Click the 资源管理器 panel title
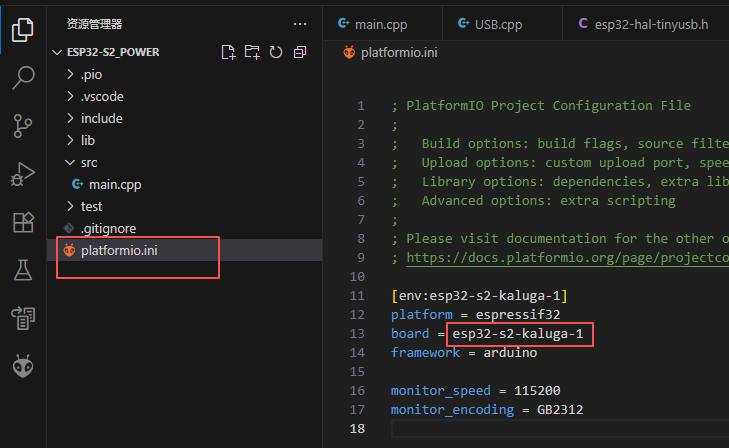The height and width of the screenshot is (448, 729). (x=94, y=24)
